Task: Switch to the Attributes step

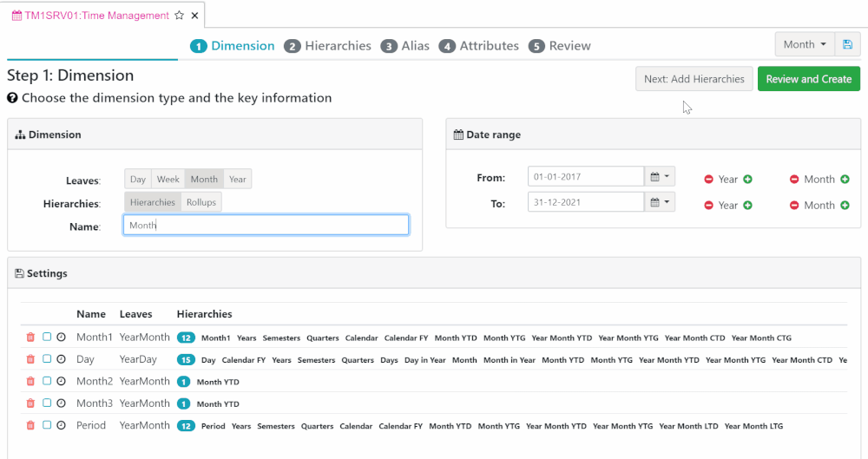Action: pyautogui.click(x=479, y=46)
